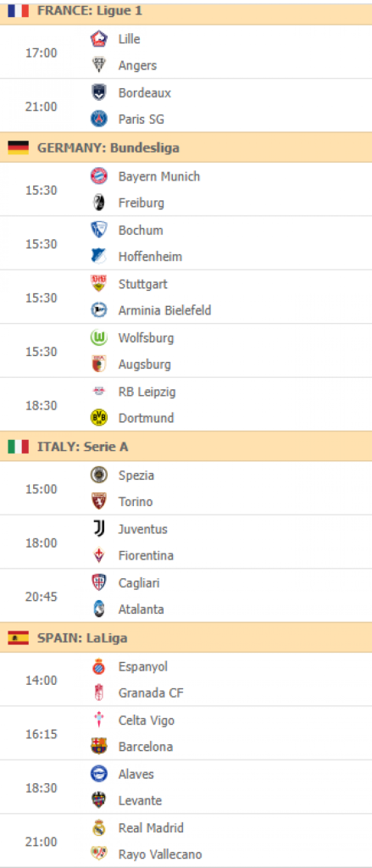Click the Spain flag icon
Image resolution: width=372 pixels, height=868 pixels.
(x=19, y=638)
